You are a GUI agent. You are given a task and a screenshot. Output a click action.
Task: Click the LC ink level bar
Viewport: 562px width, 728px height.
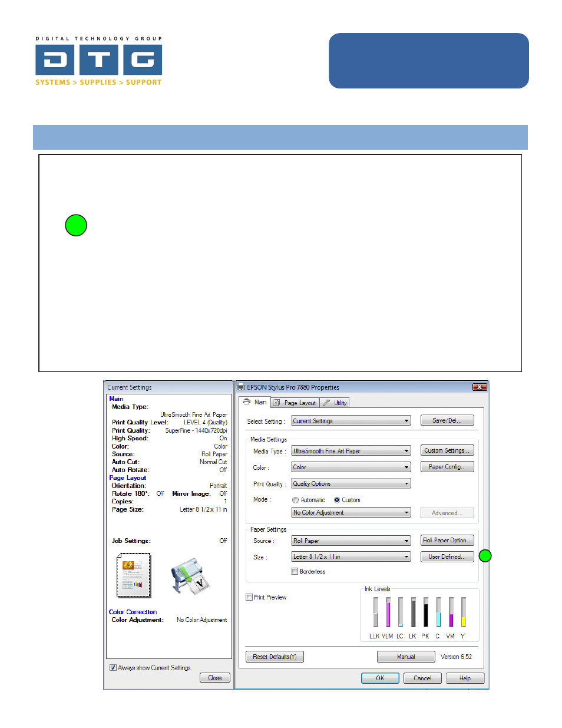(x=401, y=612)
